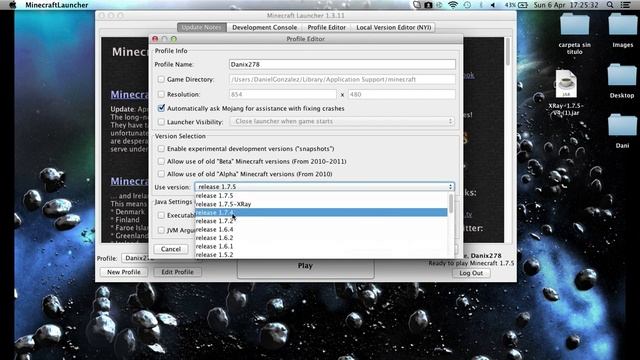Enable the Resolution checkbox

pyautogui.click(x=161, y=94)
